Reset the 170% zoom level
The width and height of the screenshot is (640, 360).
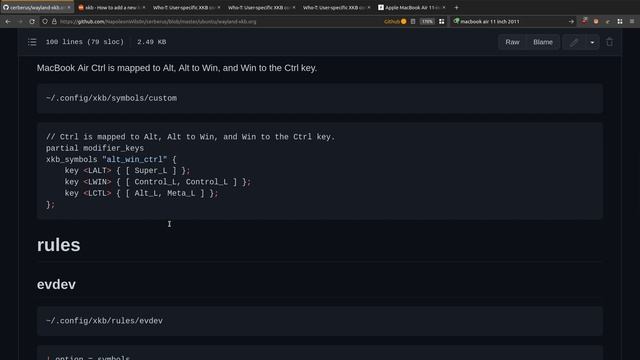[x=427, y=21]
